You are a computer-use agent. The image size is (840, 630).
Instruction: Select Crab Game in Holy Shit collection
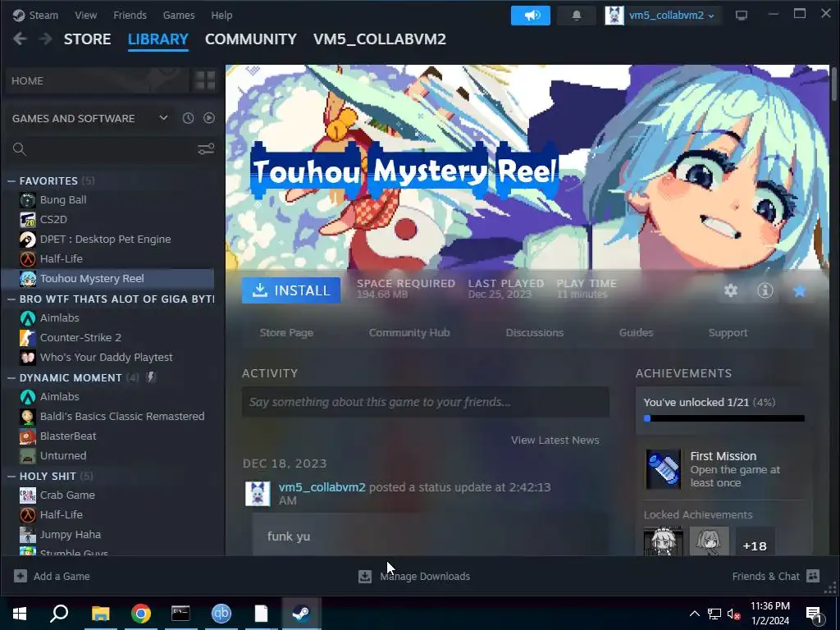tap(67, 495)
